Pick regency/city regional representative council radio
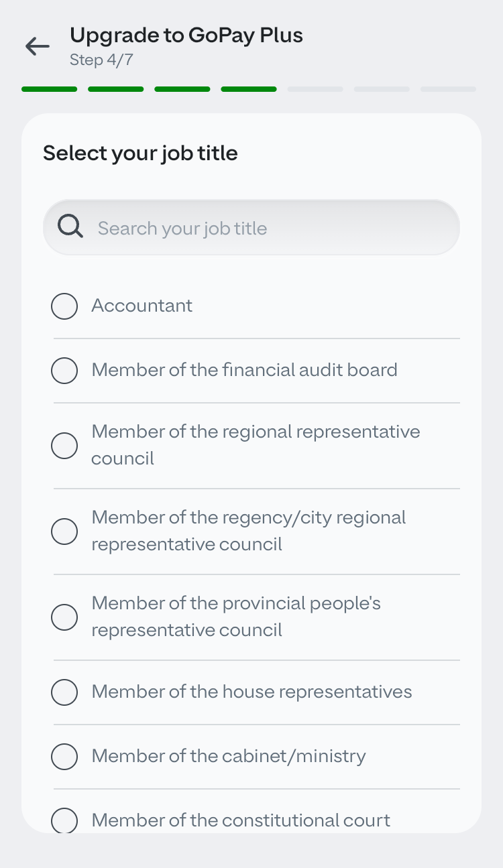503x868 pixels. tap(64, 532)
